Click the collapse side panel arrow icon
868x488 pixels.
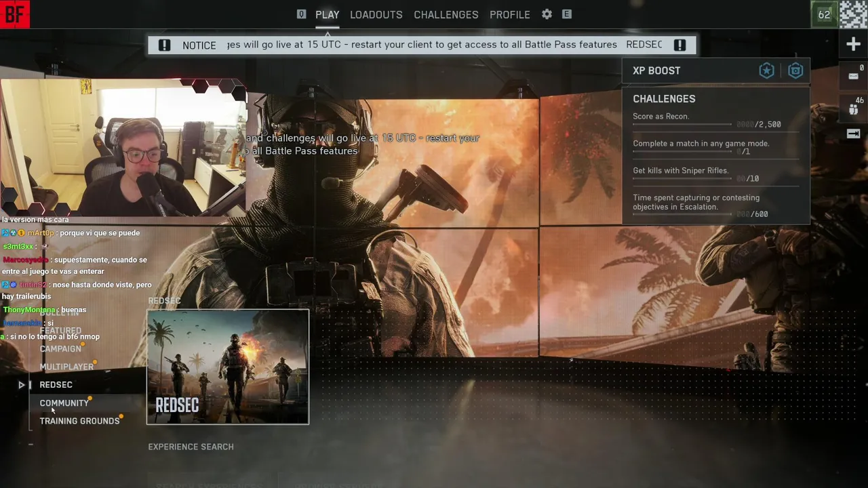853,134
